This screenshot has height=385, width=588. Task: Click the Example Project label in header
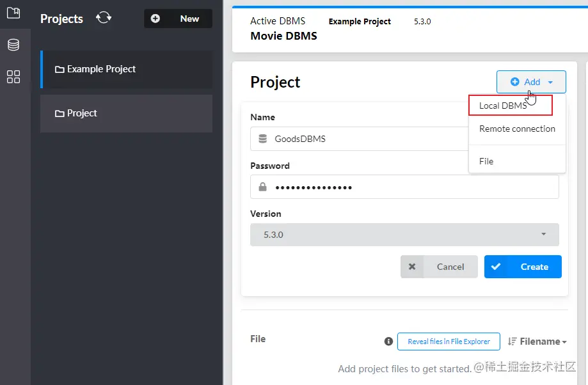click(360, 22)
